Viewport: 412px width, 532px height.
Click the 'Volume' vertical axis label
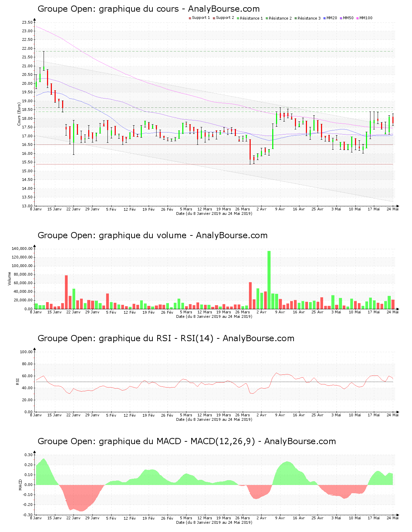pos(9,278)
